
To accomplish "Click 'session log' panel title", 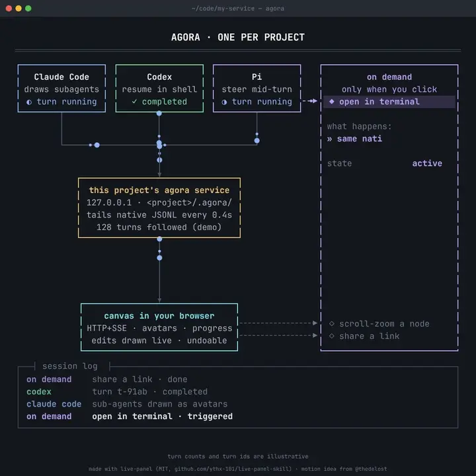I will coord(70,366).
